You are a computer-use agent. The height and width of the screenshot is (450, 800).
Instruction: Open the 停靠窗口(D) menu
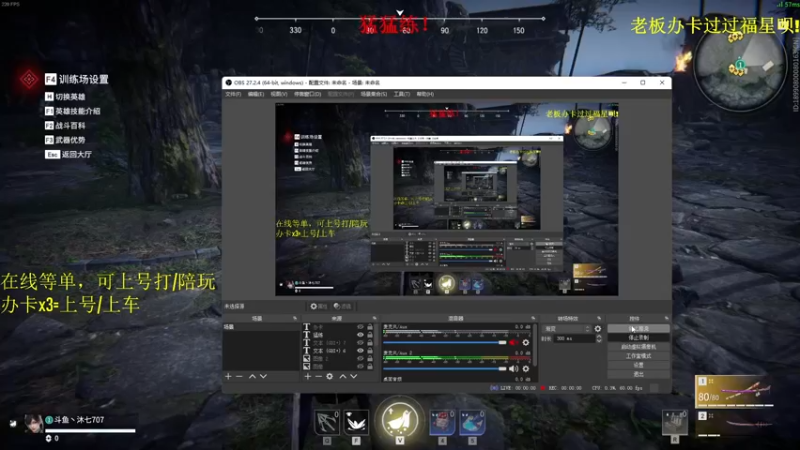[307, 94]
